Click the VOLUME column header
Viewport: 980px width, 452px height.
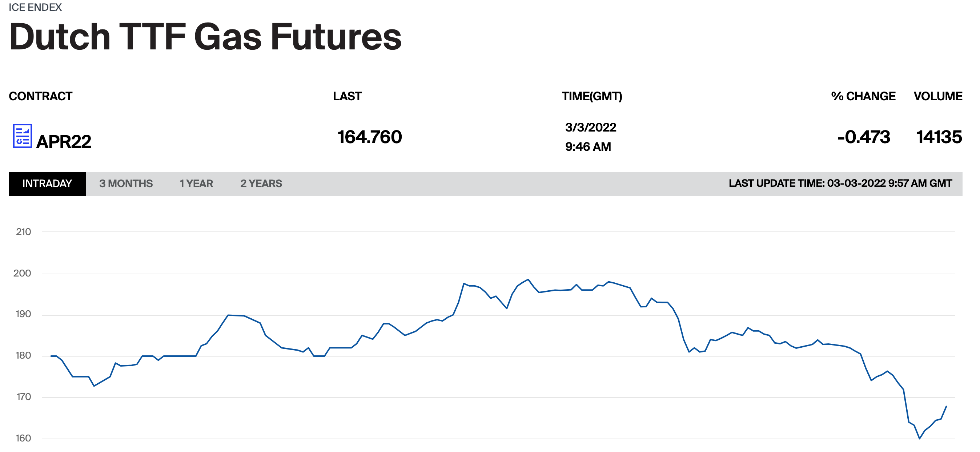(938, 96)
